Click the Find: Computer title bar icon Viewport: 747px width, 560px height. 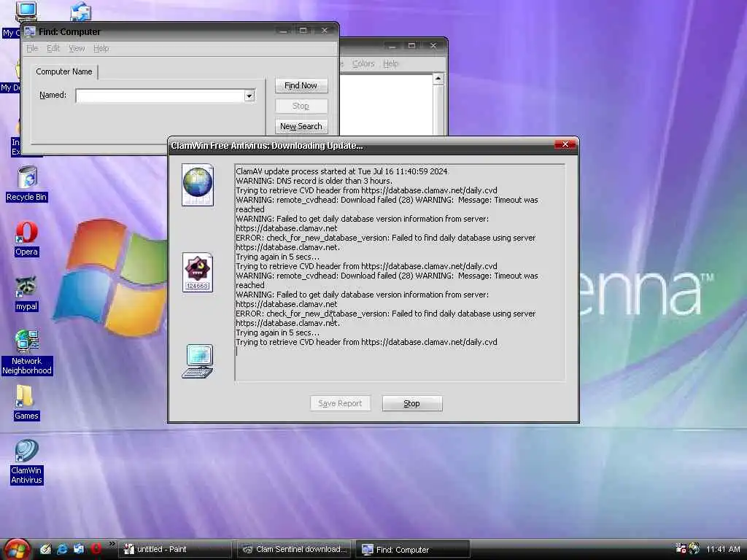point(30,31)
